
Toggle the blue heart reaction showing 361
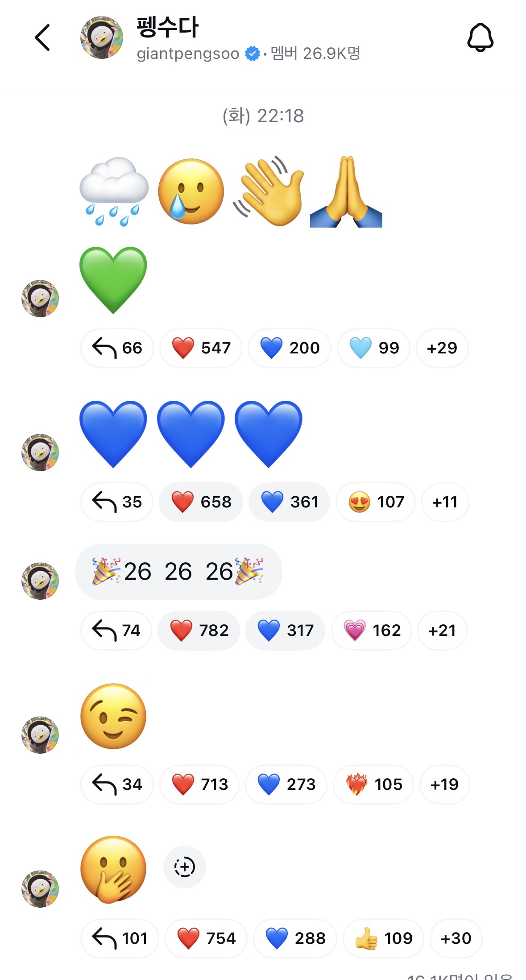click(289, 502)
